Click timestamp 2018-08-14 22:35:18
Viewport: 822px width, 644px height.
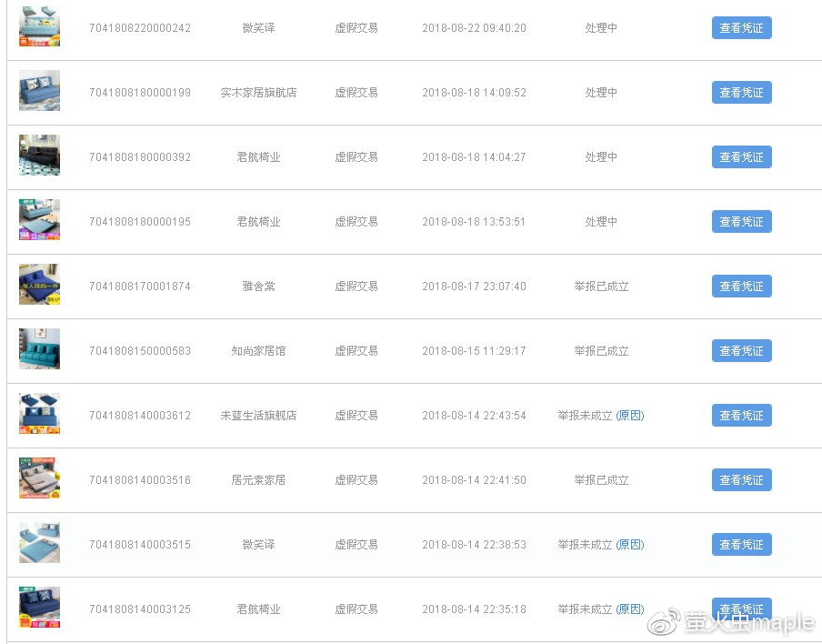[474, 609]
